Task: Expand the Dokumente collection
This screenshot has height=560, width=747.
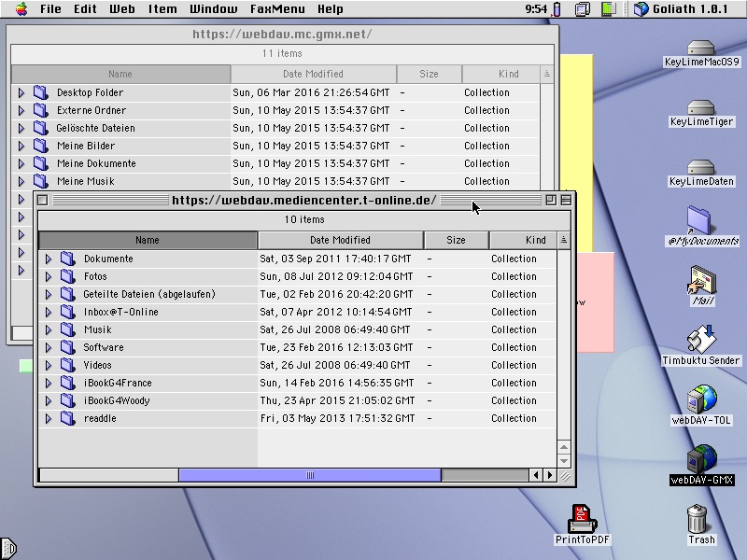Action: (49, 259)
